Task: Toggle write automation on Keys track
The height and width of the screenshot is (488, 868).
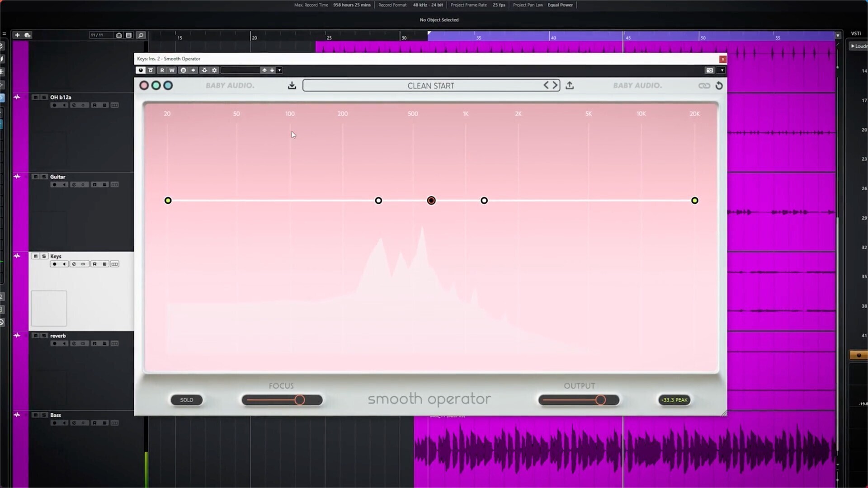Action: pyautogui.click(x=104, y=264)
